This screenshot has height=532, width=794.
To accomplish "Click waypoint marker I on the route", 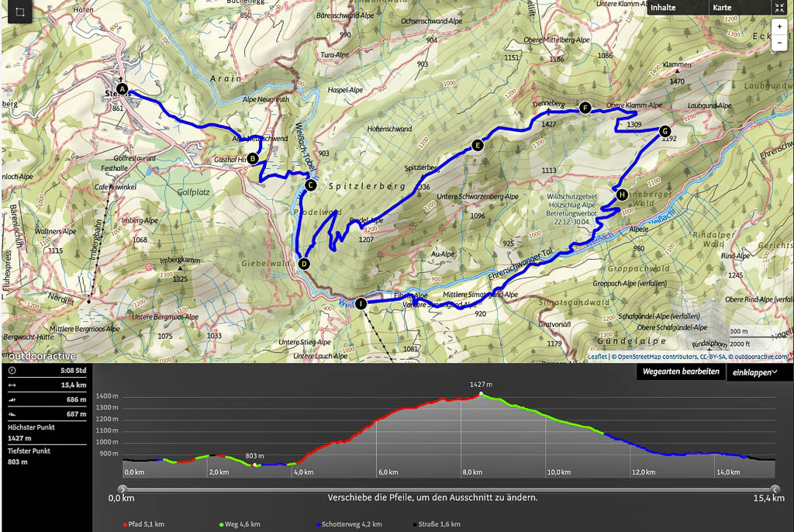I will coord(360,303).
